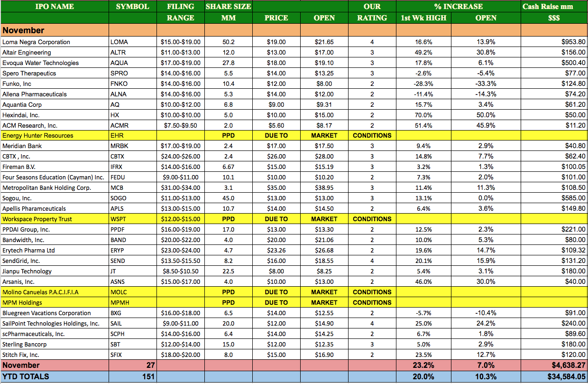Click the BAND symbol cell
The width and height of the screenshot is (588, 384).
click(133, 240)
